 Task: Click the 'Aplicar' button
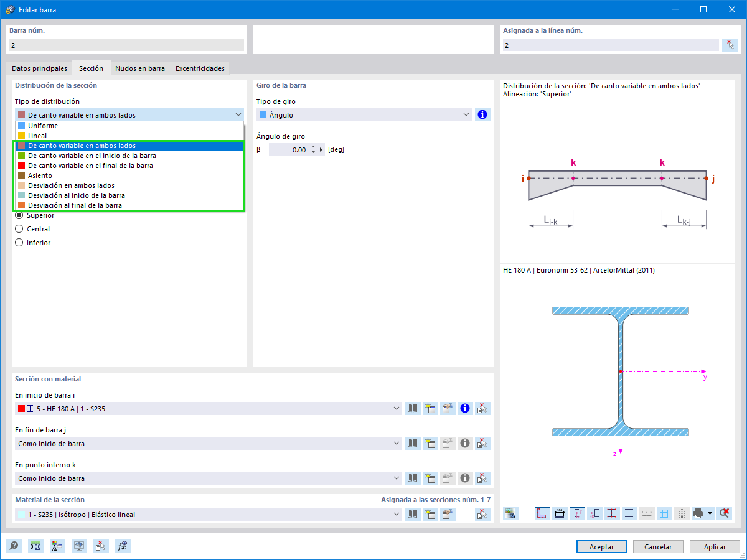[x=715, y=547]
